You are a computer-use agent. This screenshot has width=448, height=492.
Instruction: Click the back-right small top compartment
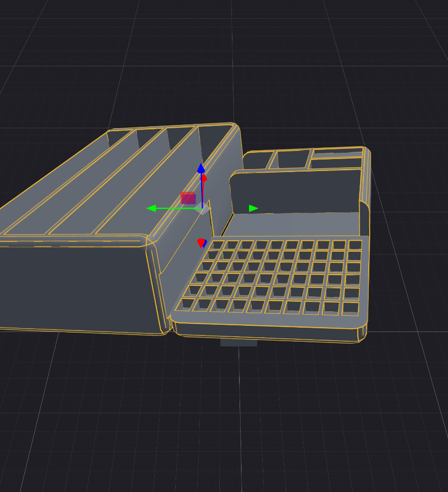(338, 154)
